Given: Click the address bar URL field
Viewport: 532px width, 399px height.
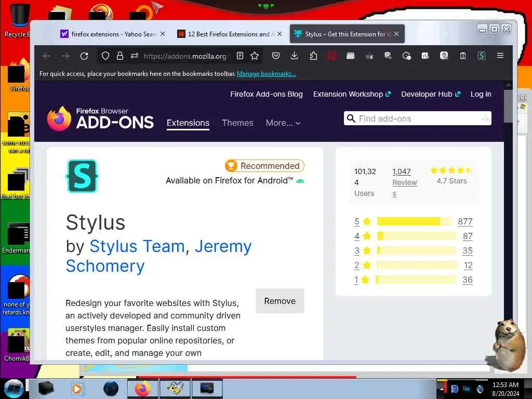Looking at the screenshot, I should click(x=187, y=56).
